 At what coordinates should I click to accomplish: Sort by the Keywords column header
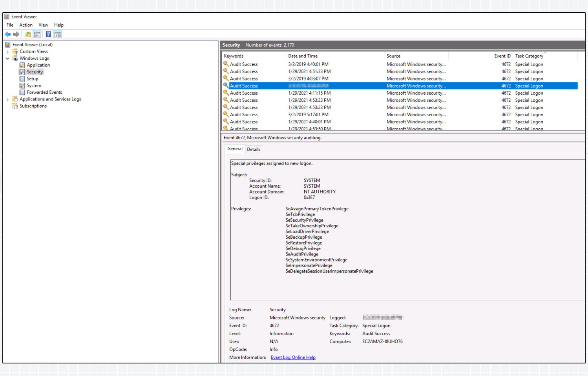pyautogui.click(x=254, y=56)
